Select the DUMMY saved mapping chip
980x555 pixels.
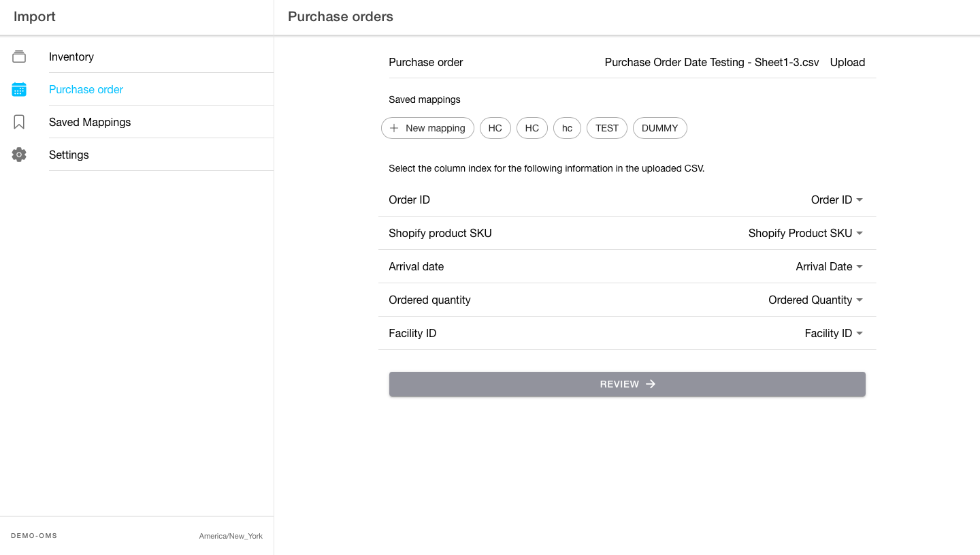coord(659,128)
